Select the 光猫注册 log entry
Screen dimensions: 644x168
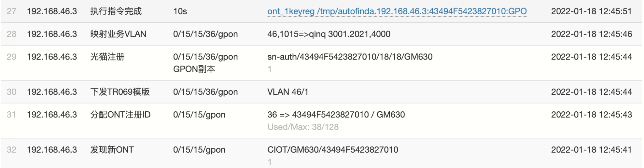coord(107,57)
